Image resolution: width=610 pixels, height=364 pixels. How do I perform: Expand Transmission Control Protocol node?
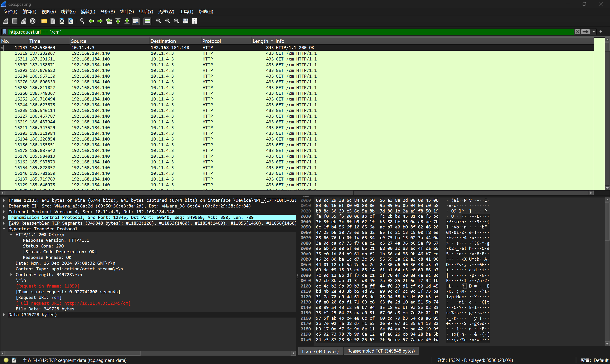tap(4, 217)
